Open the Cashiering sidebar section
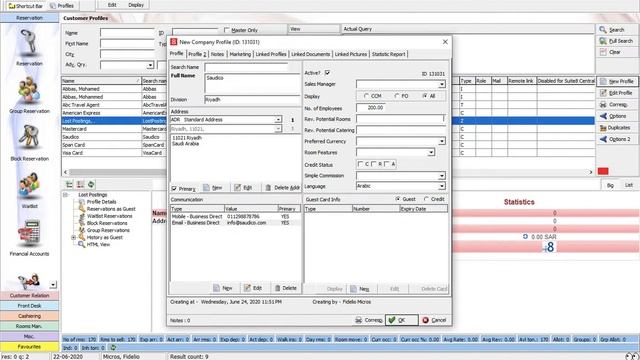Screen dimensions: 640x360 coord(29,316)
